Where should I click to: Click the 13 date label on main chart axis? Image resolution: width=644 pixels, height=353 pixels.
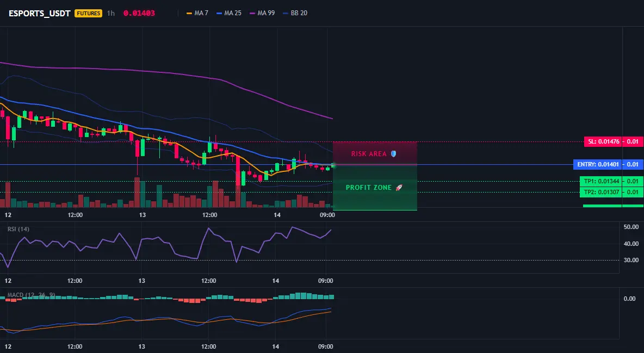tap(143, 215)
